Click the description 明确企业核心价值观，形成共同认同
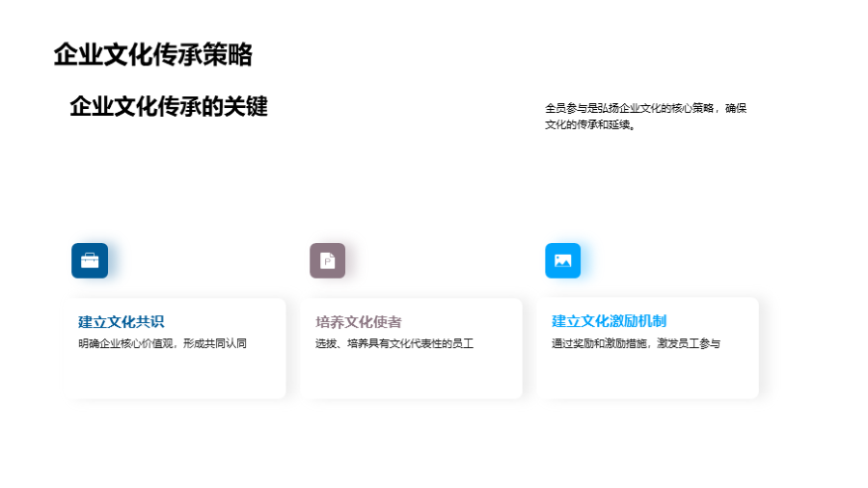 coord(162,343)
